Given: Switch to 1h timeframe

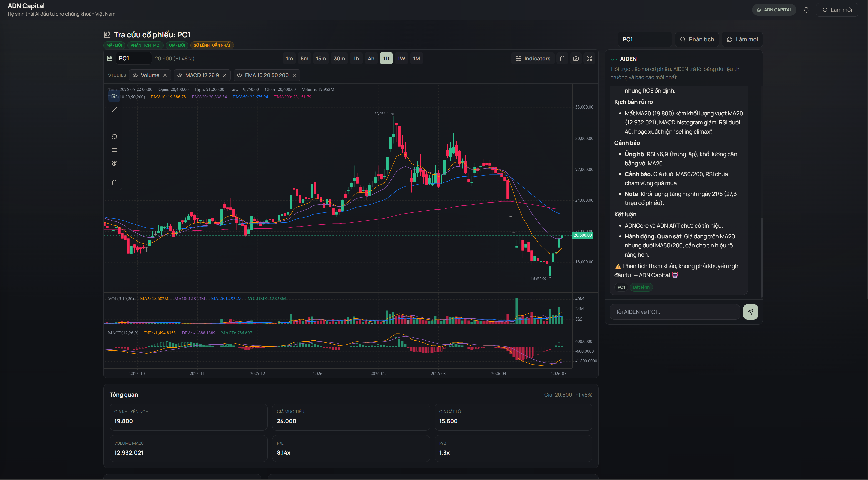Looking at the screenshot, I should (x=356, y=58).
